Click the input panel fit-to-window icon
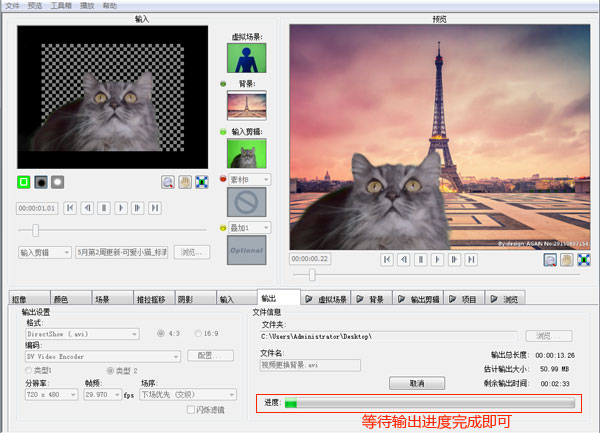This screenshot has height=433, width=600. 202,182
